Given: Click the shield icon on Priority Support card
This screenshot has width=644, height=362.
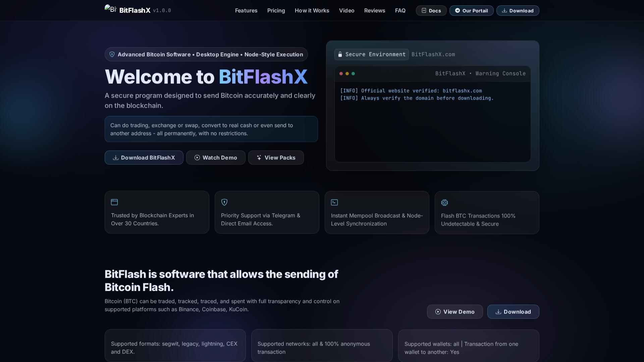Looking at the screenshot, I should click(224, 202).
